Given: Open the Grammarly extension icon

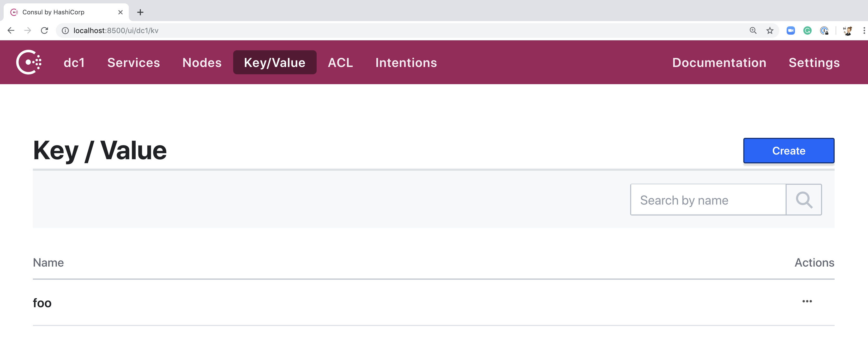Looking at the screenshot, I should click(807, 31).
